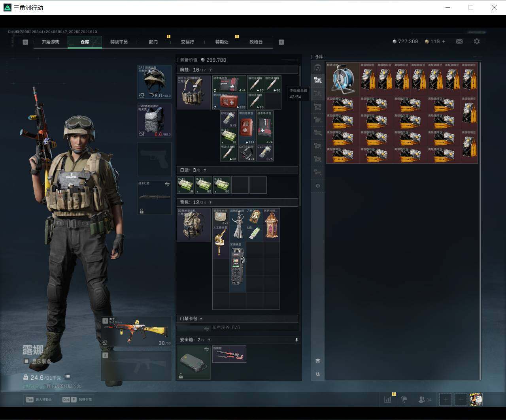Viewport: 506px width, 420px height.
Task: Open the statistics chart icon
Action: pos(388,399)
